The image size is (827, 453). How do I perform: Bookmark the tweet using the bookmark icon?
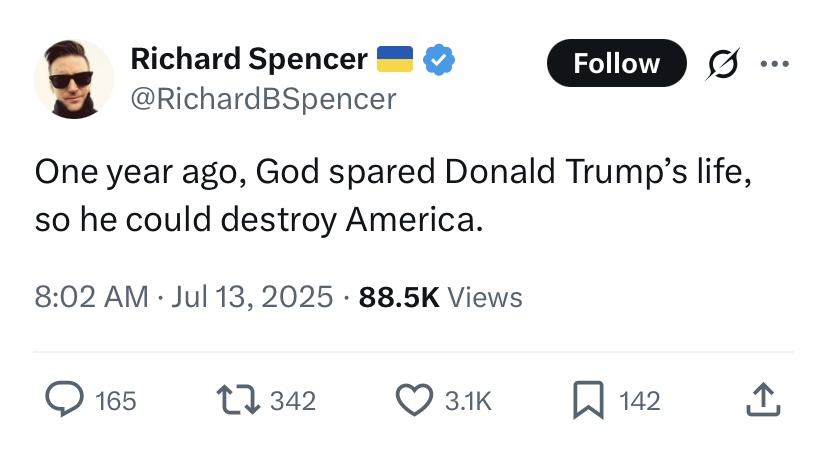[589, 400]
